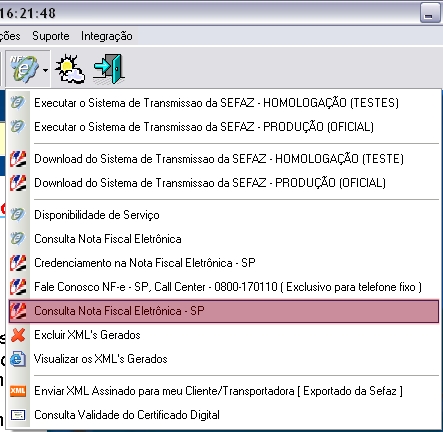Open the Integração menu
443x432 pixels.
click(107, 36)
